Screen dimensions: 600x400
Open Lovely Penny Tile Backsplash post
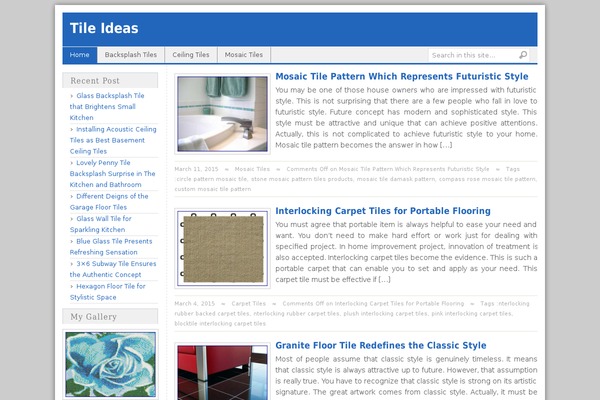tap(112, 173)
